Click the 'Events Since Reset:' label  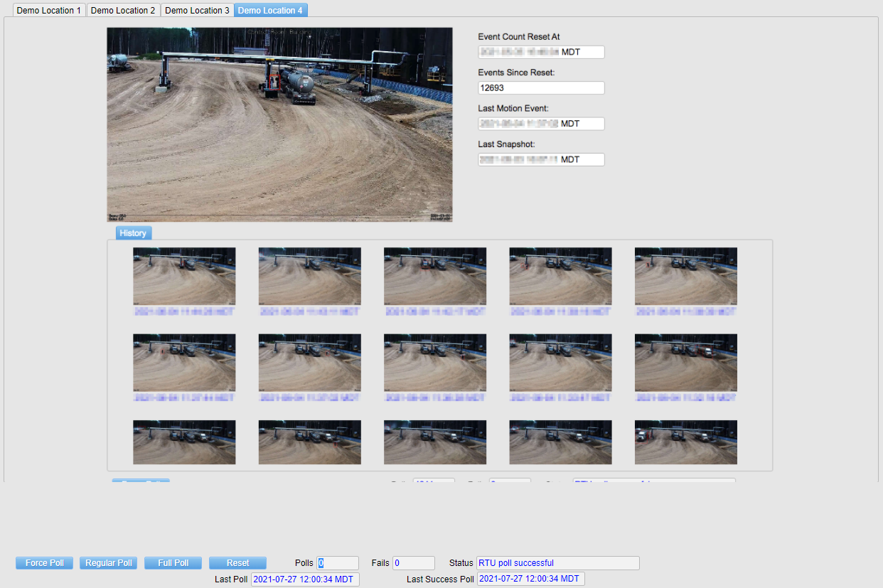pyautogui.click(x=517, y=73)
